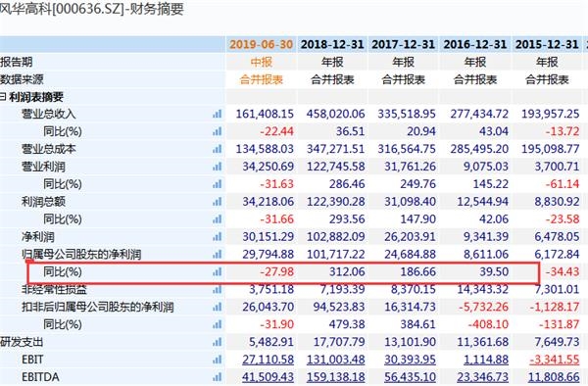Open EBITDA value 23,346.73 link
The image size is (588, 386).
click(x=482, y=377)
